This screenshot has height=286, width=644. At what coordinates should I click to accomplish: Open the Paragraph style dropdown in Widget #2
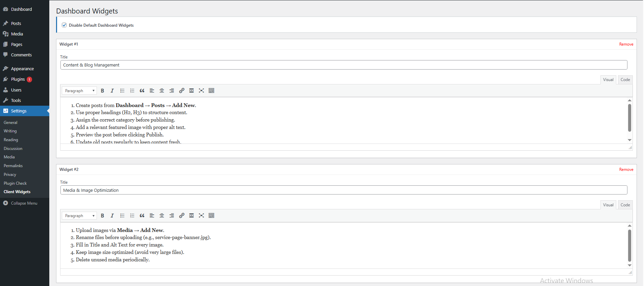tap(79, 215)
